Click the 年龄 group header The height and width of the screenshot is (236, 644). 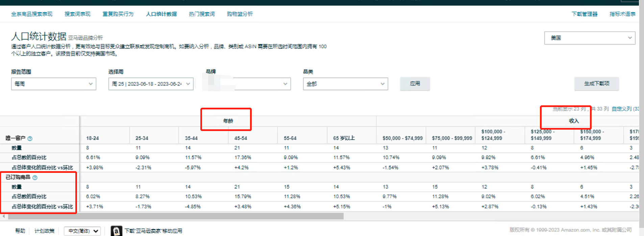point(228,121)
